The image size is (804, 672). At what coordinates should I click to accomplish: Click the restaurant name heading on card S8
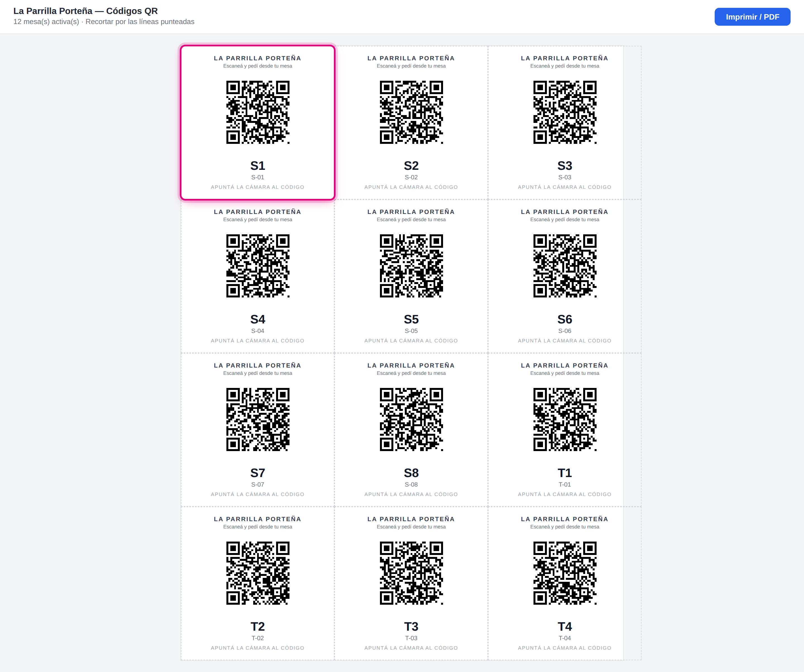click(x=411, y=366)
